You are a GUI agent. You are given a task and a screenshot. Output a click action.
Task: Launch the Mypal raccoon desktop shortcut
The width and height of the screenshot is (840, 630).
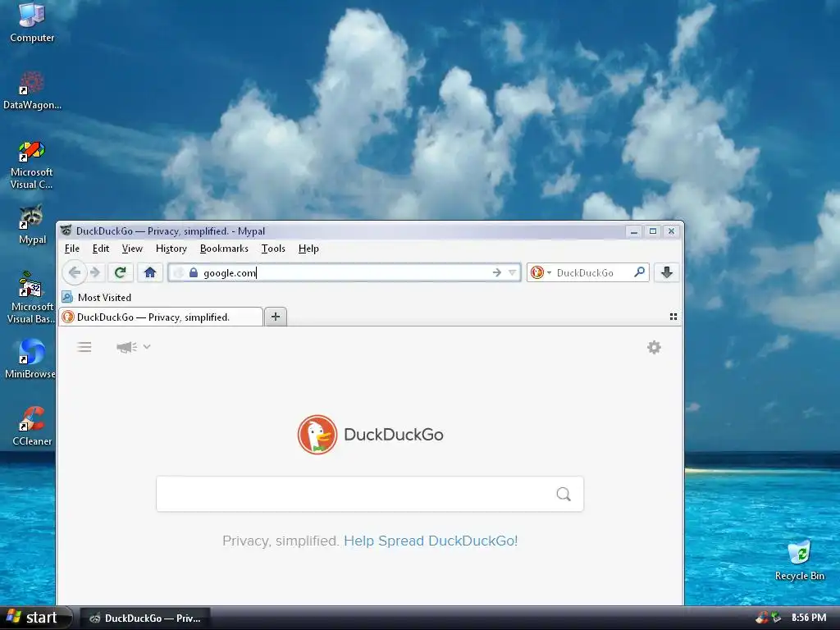pyautogui.click(x=32, y=225)
